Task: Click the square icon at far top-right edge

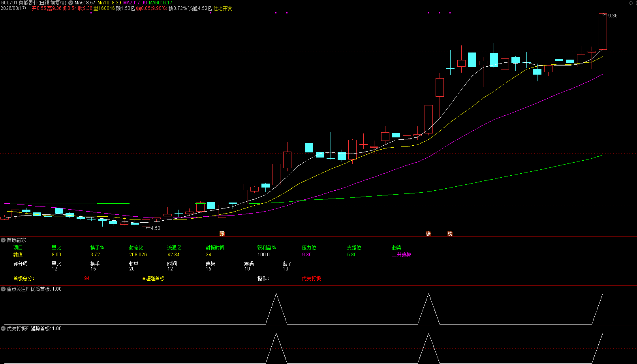Action: click(635, 3)
